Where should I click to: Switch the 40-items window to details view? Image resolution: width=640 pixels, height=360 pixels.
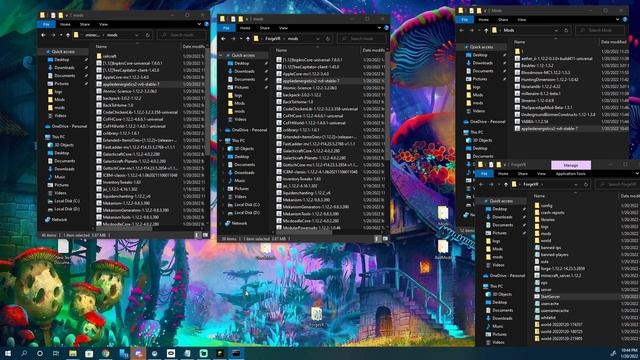(198, 235)
